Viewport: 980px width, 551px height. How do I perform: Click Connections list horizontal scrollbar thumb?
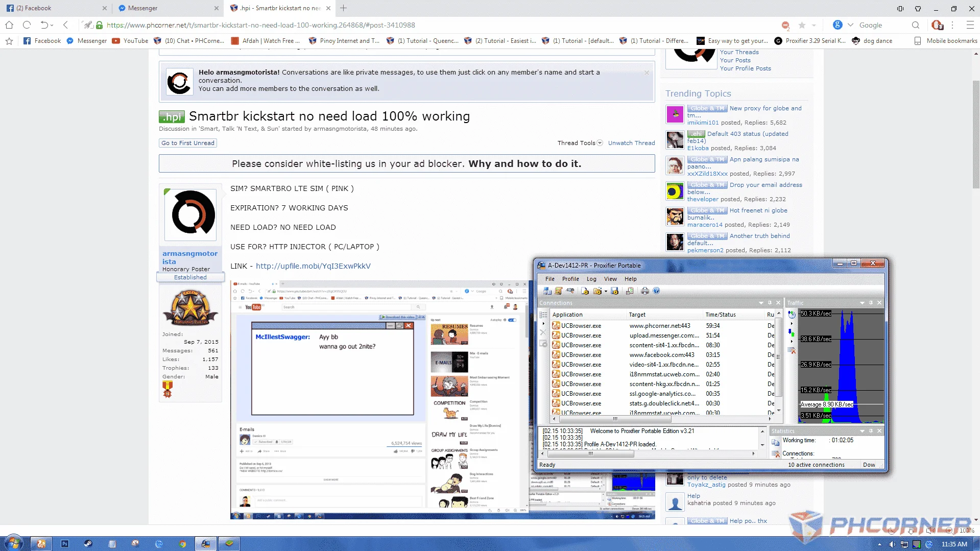(x=615, y=419)
